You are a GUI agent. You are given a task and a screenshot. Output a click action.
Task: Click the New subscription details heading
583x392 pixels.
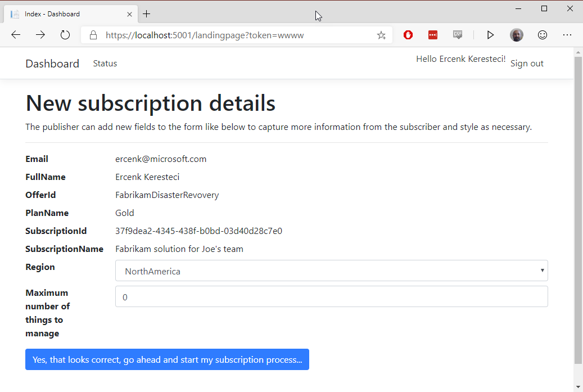click(150, 103)
